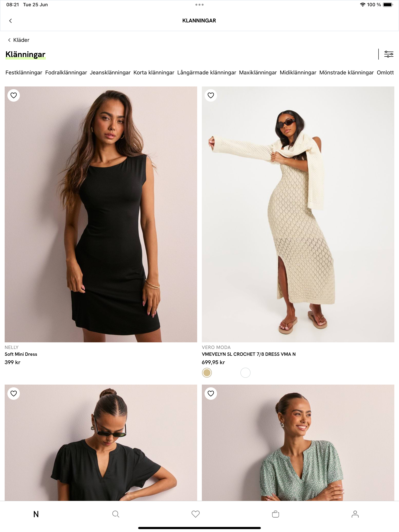
Task: Select the Festklänningar subcategory
Action: 24,73
